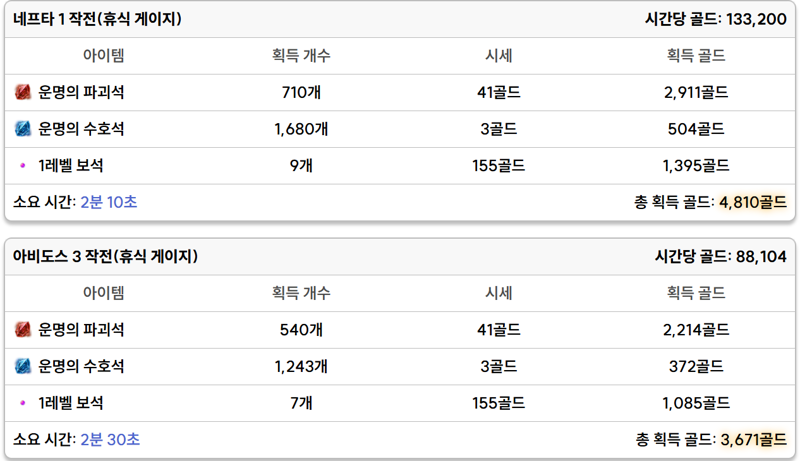800x461 pixels.
Task: Click the red 운명의 파괴석 icon in 아비도스 table
Action: click(23, 330)
